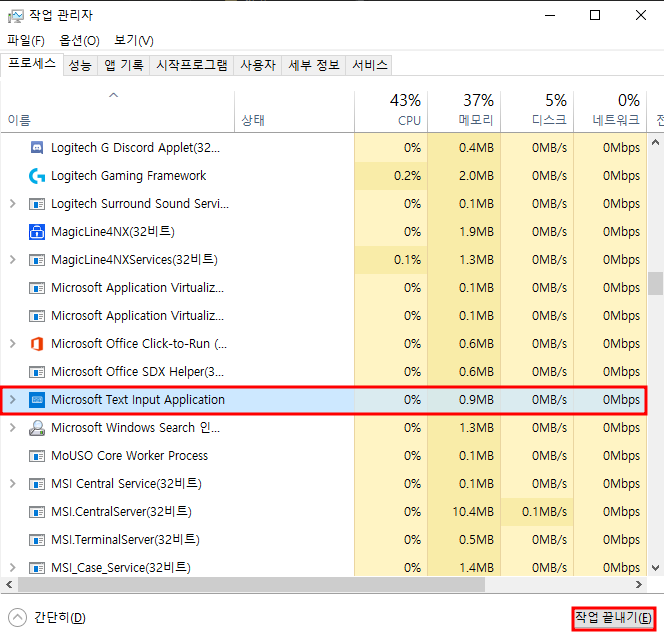Open the 파일(F) menu
Screen dimensions: 664x642
pyautogui.click(x=26, y=41)
